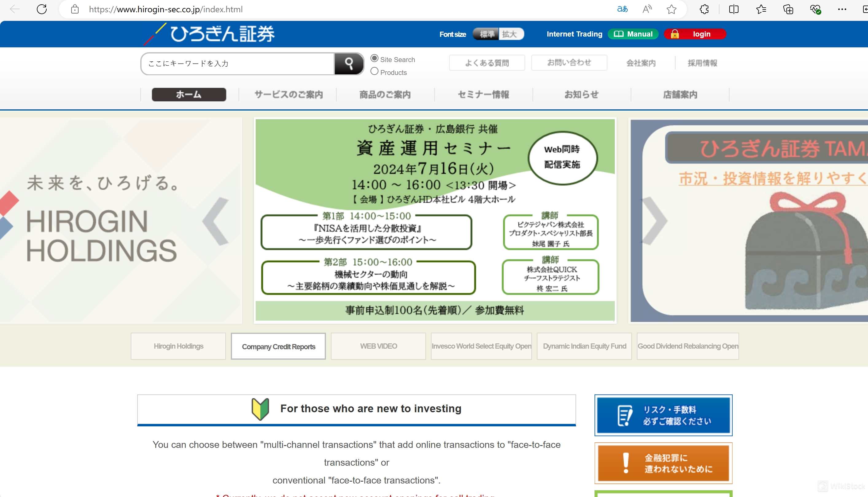This screenshot has height=497, width=868.
Task: Add page to favorites star icon
Action: 671,9
